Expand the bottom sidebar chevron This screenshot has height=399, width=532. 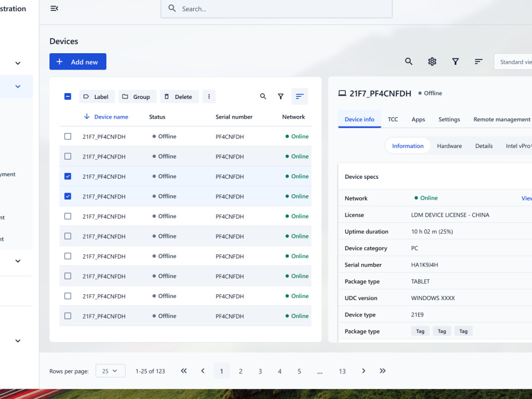[x=18, y=340]
